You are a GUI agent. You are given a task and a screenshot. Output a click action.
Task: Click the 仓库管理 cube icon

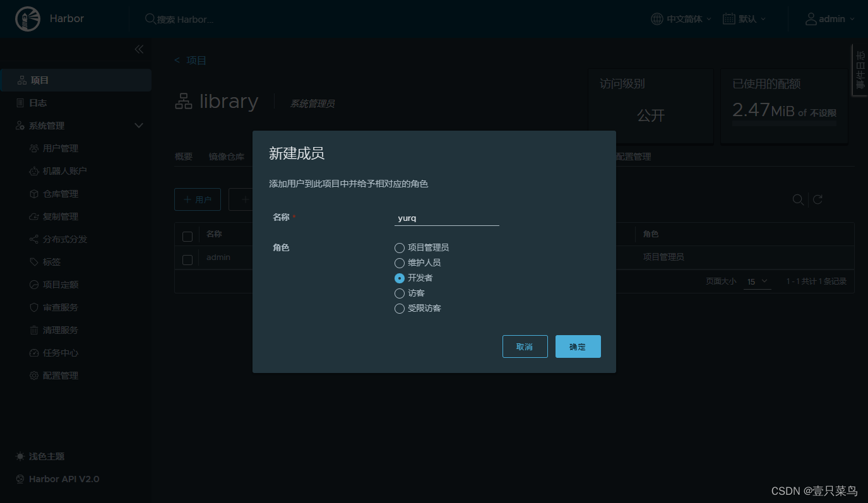[34, 194]
